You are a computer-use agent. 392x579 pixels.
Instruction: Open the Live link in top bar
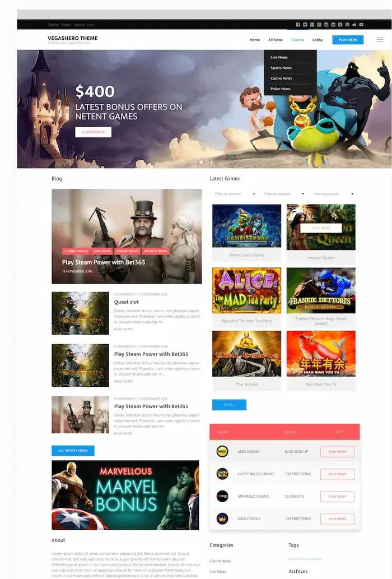click(91, 25)
